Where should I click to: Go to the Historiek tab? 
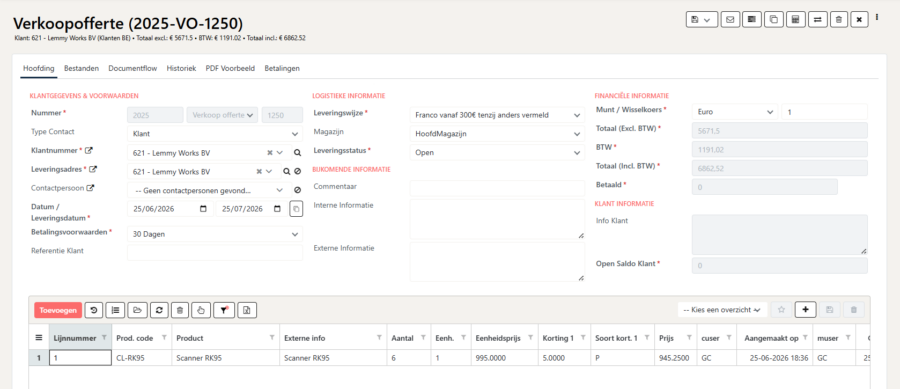click(x=181, y=68)
